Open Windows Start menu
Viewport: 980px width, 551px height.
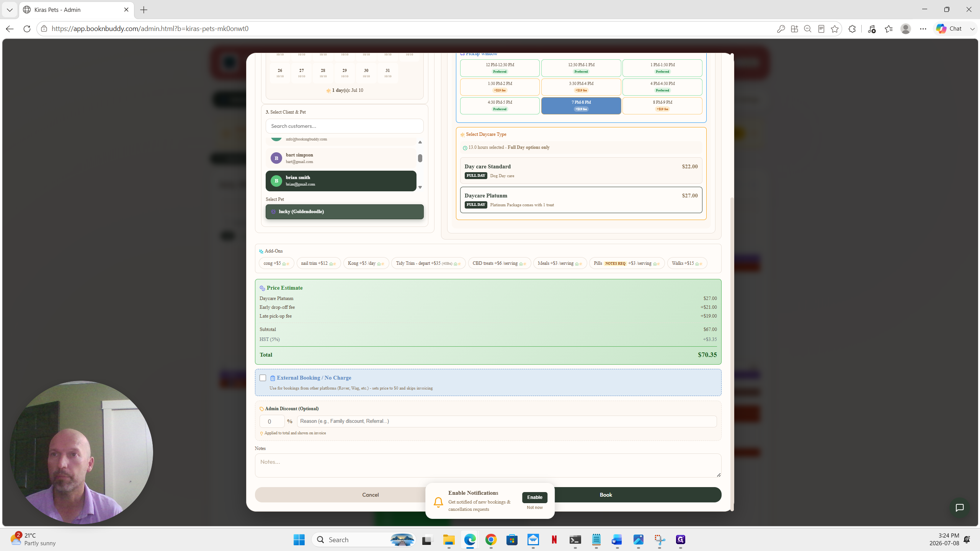299,540
